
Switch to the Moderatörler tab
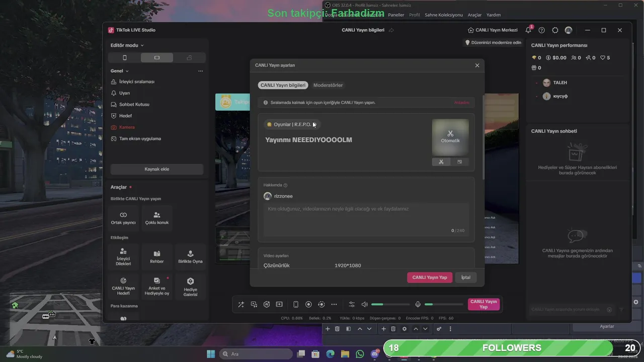click(x=328, y=85)
